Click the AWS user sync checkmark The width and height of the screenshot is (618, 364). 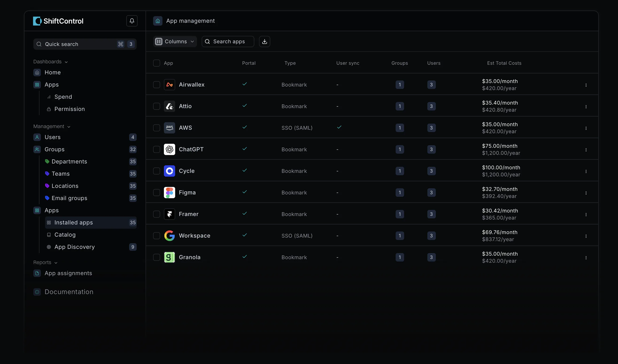tap(339, 127)
